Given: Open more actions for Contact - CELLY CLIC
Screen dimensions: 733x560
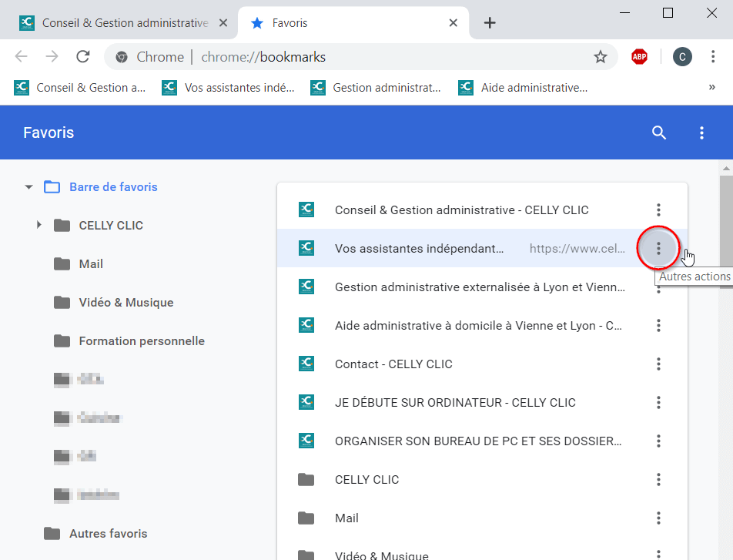Looking at the screenshot, I should tap(658, 364).
